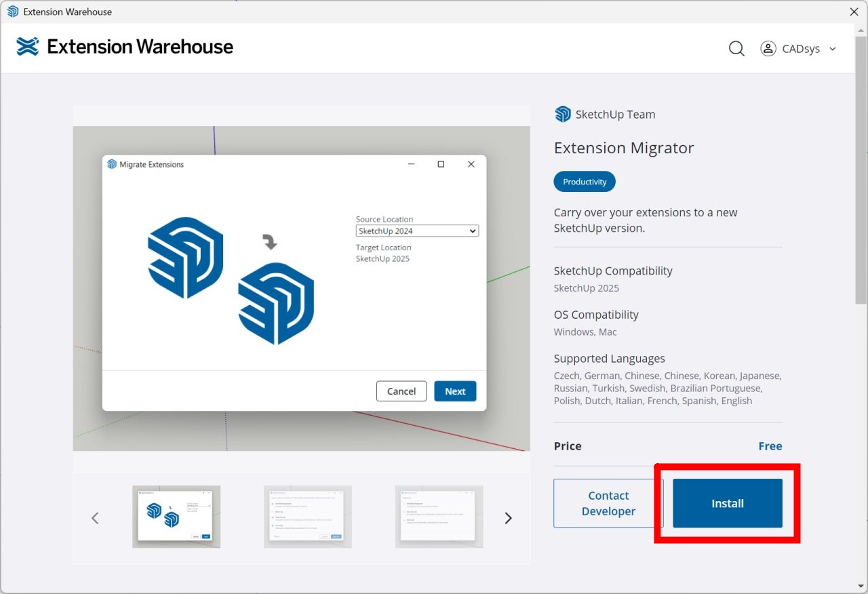Open the SketchUp Team developer link

point(615,115)
